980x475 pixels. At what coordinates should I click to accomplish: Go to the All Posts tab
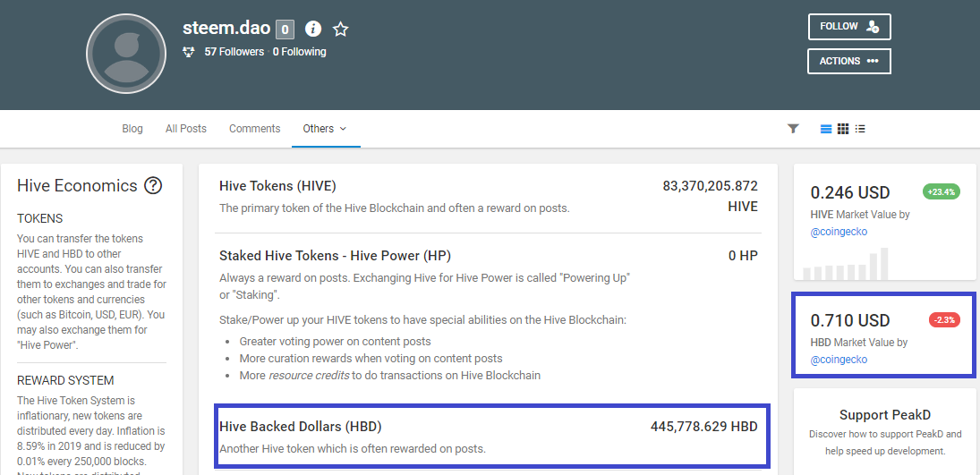click(x=186, y=129)
